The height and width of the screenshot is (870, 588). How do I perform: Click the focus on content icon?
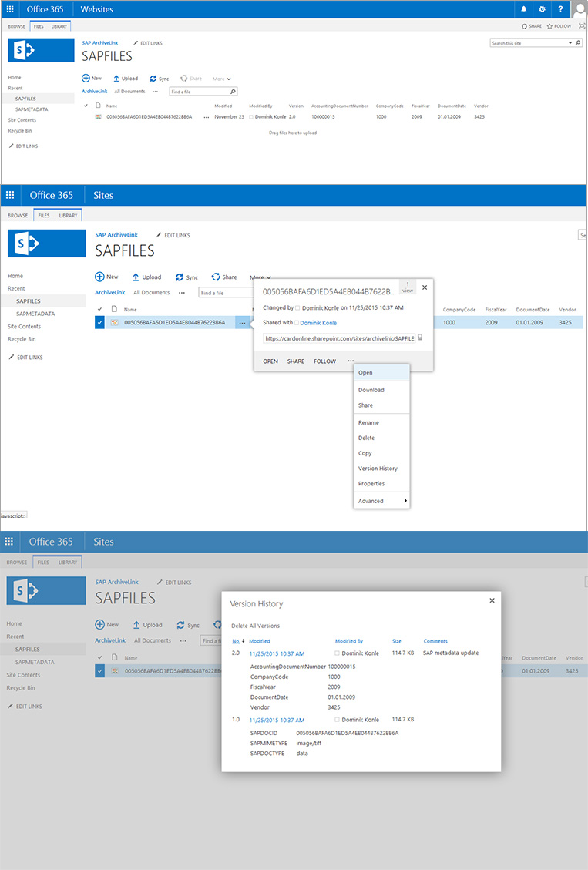(x=581, y=26)
